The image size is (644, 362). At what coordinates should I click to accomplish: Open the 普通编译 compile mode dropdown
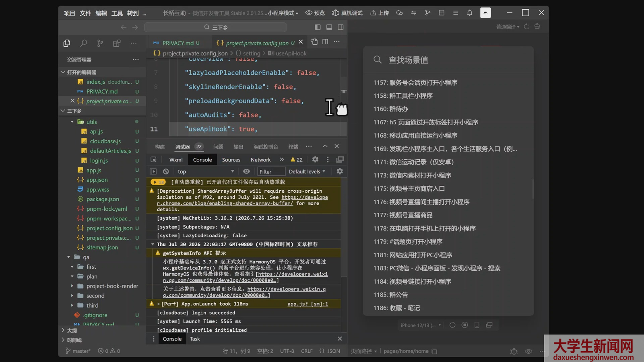(x=508, y=27)
